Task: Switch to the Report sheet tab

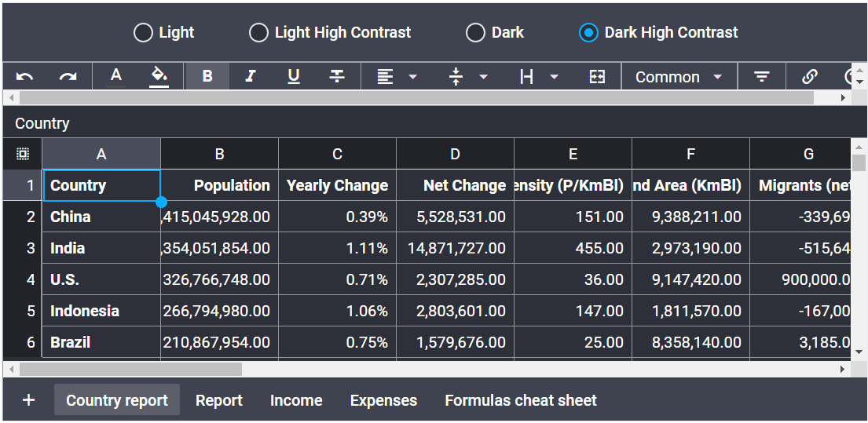Action: click(219, 399)
